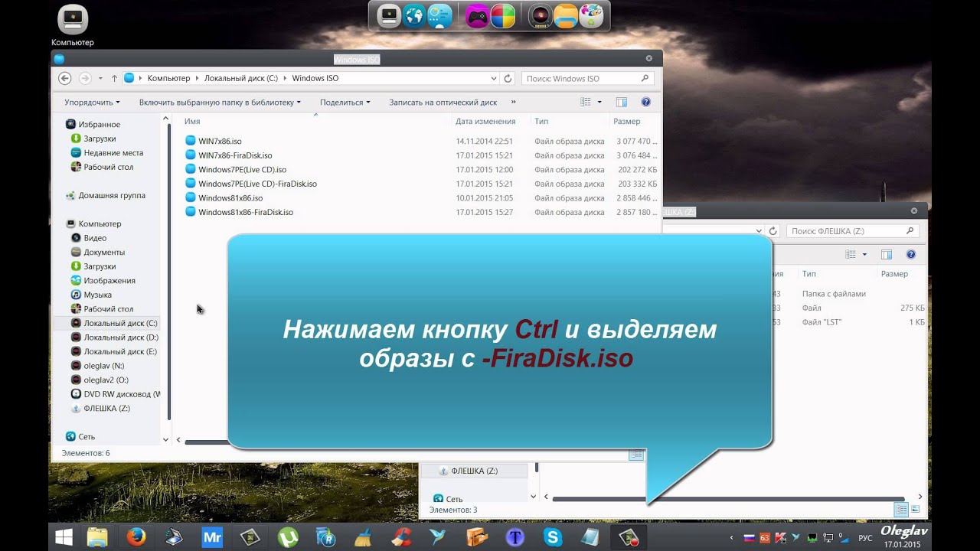Go up one folder level in Windows ISO
The image size is (980, 551).
tap(114, 78)
